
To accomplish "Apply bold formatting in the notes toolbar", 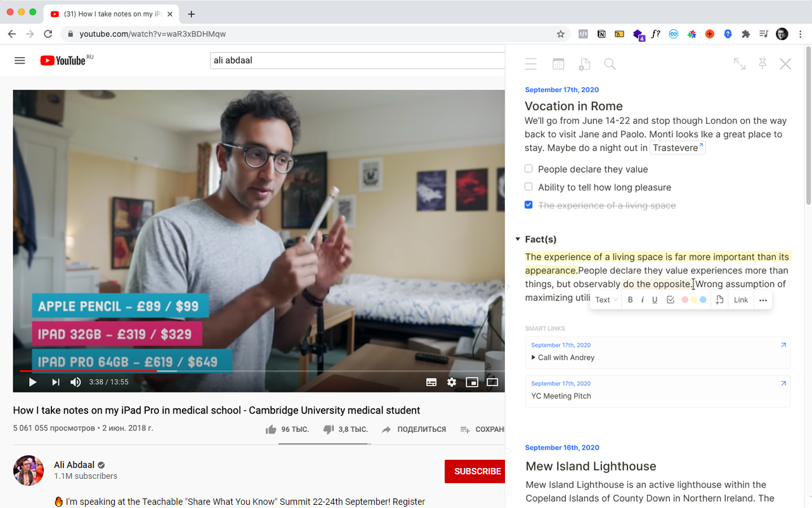I will point(630,299).
